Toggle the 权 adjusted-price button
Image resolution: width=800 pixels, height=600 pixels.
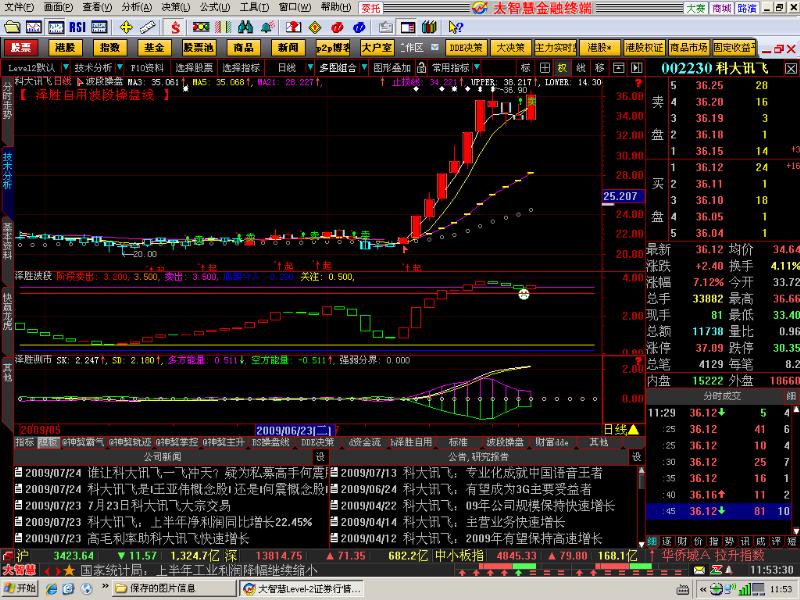[562, 67]
